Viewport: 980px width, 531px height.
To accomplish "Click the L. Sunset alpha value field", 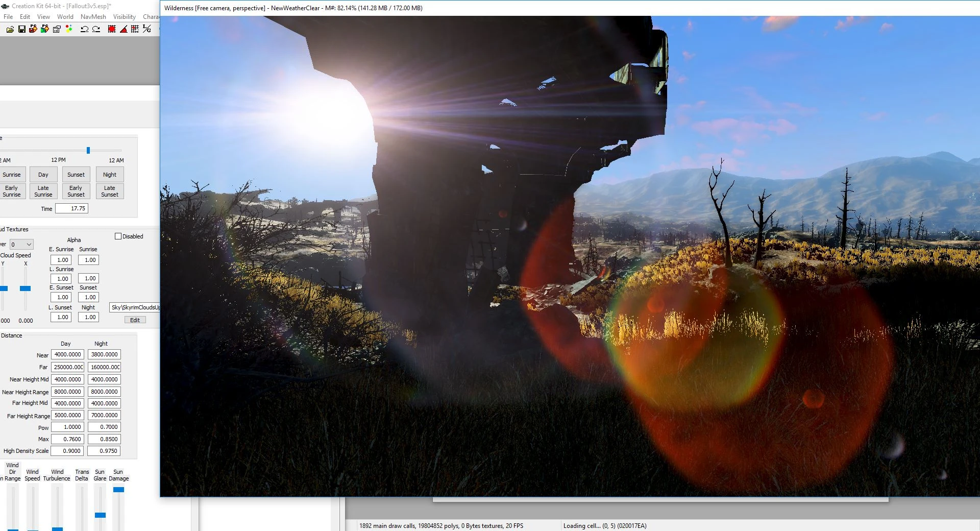I will [x=61, y=317].
